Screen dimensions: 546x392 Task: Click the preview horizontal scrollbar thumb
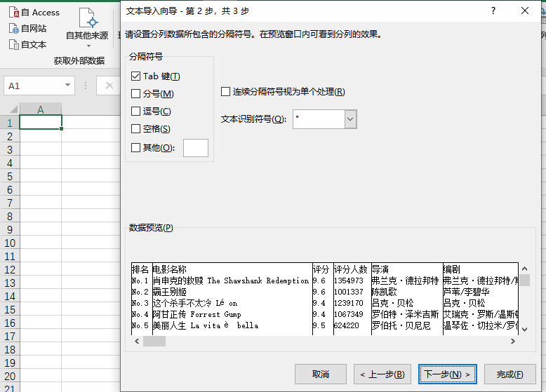154,342
